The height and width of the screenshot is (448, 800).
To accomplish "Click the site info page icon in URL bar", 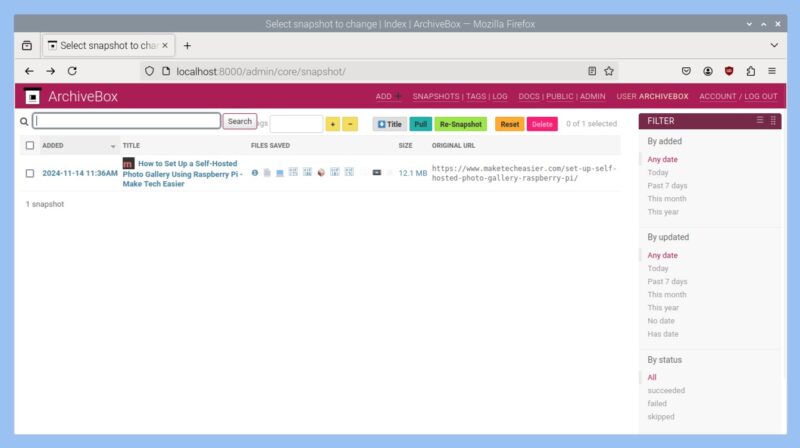I will coord(166,71).
